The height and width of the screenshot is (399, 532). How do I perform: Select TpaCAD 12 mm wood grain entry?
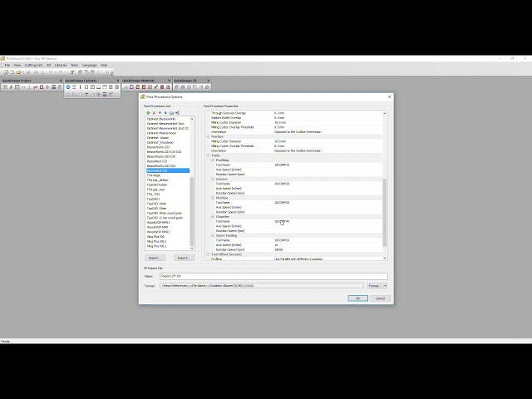[165, 218]
